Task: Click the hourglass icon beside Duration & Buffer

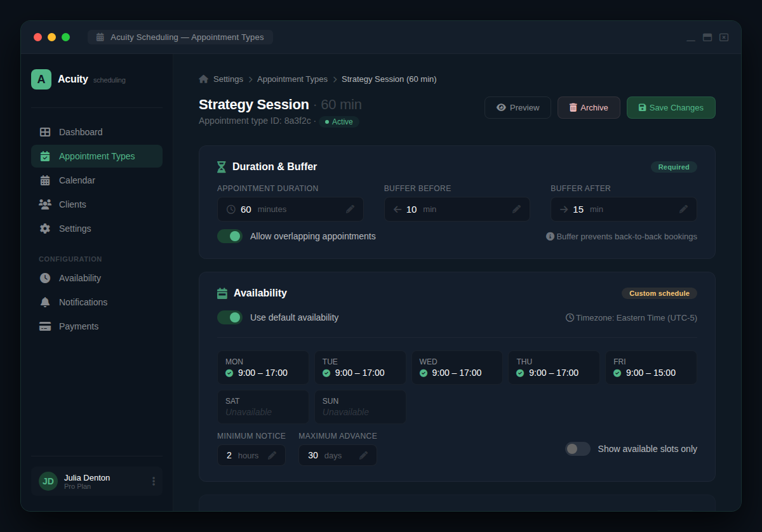Action: coord(222,167)
